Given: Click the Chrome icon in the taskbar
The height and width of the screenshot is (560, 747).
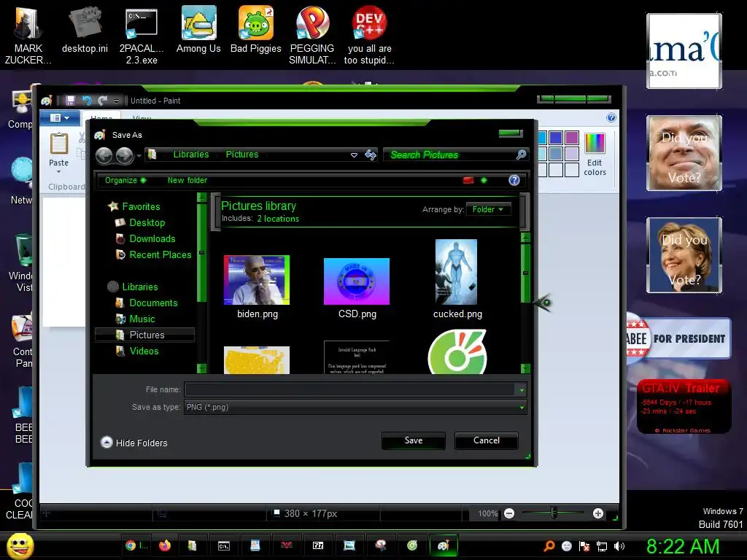Looking at the screenshot, I should (131, 545).
